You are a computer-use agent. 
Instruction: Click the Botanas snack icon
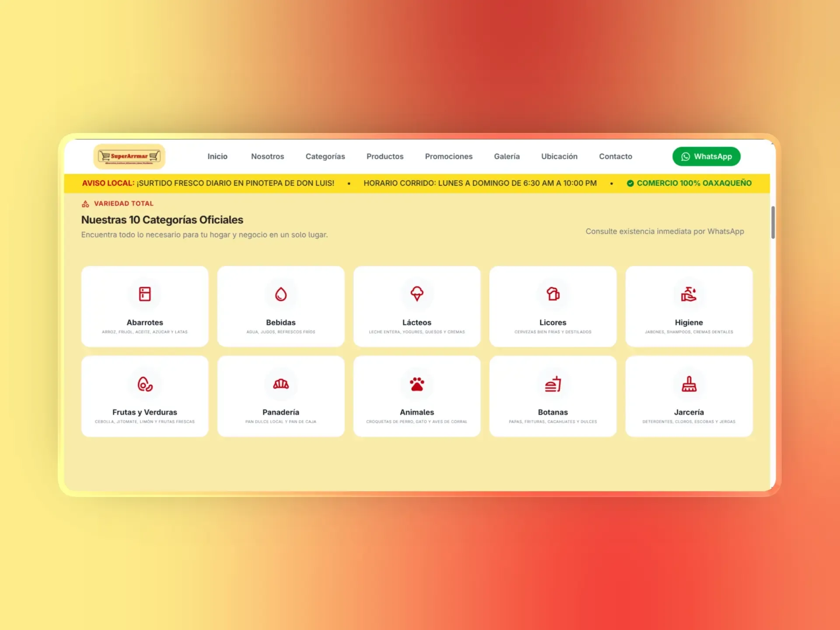pos(553,384)
